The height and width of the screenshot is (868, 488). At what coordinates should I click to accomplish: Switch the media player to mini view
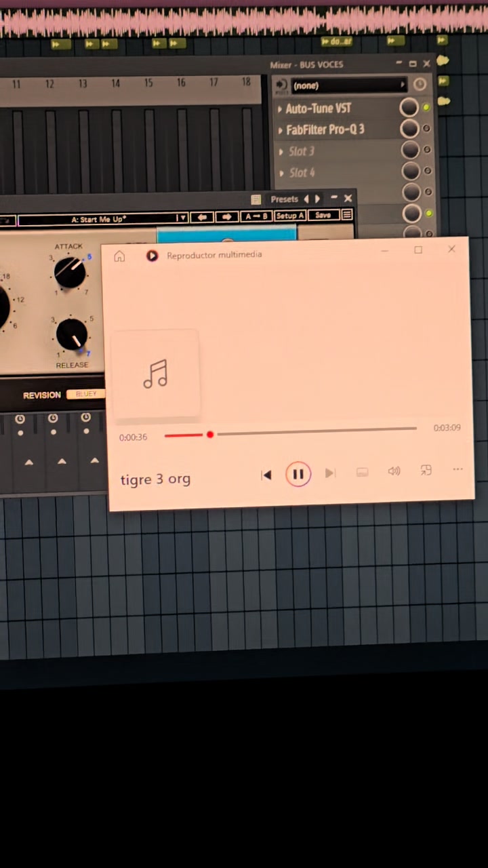pos(426,470)
